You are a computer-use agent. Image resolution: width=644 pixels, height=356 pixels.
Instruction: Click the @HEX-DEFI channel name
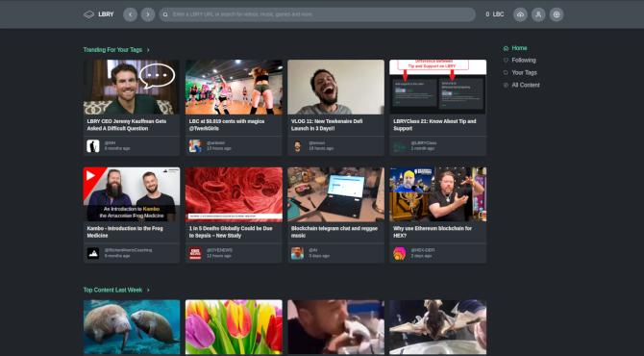tap(423, 250)
